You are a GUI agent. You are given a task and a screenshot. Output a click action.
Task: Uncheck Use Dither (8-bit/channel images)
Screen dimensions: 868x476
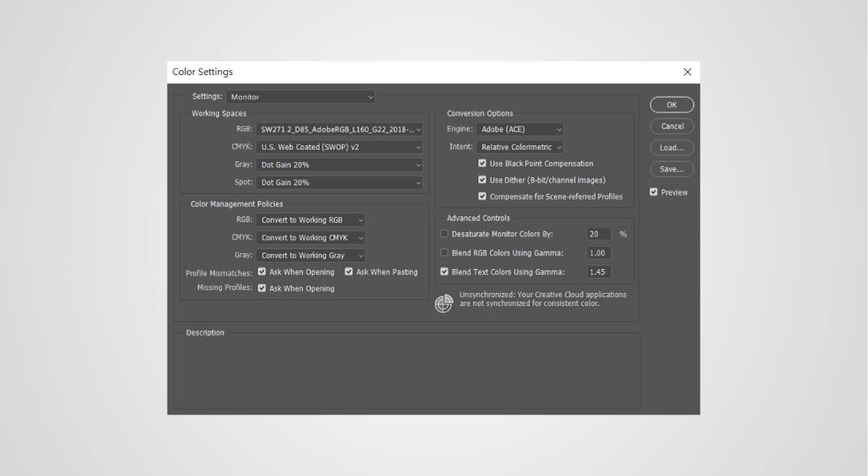482,179
